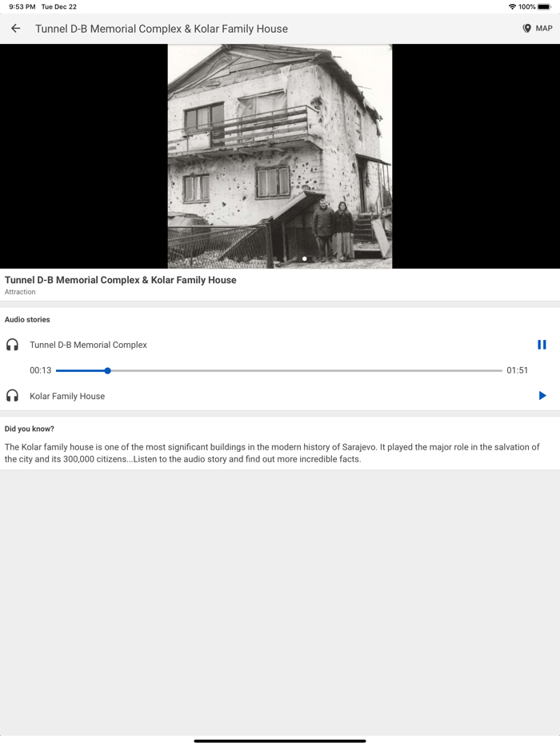This screenshot has width=560, height=747.
Task: Open the MAP view
Action: coord(537,29)
